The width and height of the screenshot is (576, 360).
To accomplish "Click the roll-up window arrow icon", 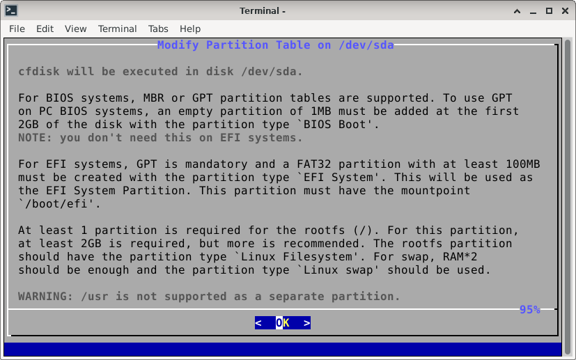I will 517,11.
